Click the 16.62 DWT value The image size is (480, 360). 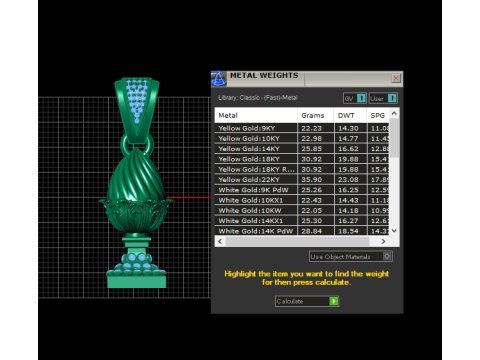pos(348,149)
